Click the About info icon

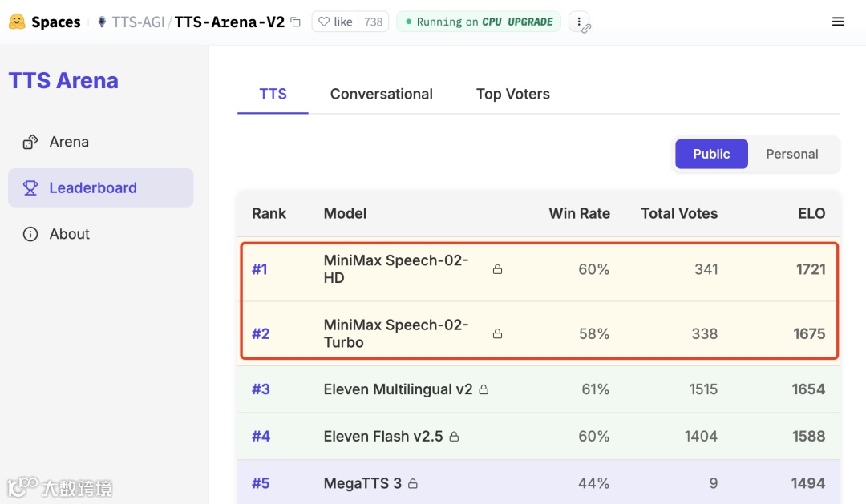(x=30, y=234)
